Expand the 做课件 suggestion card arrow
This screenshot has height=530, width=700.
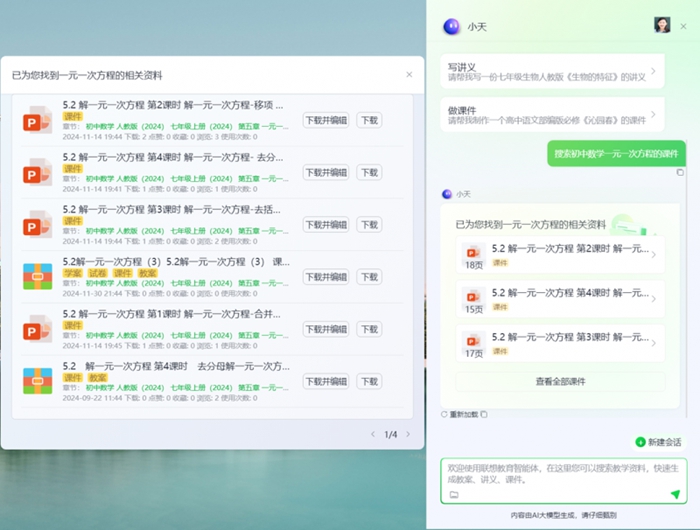tap(653, 115)
